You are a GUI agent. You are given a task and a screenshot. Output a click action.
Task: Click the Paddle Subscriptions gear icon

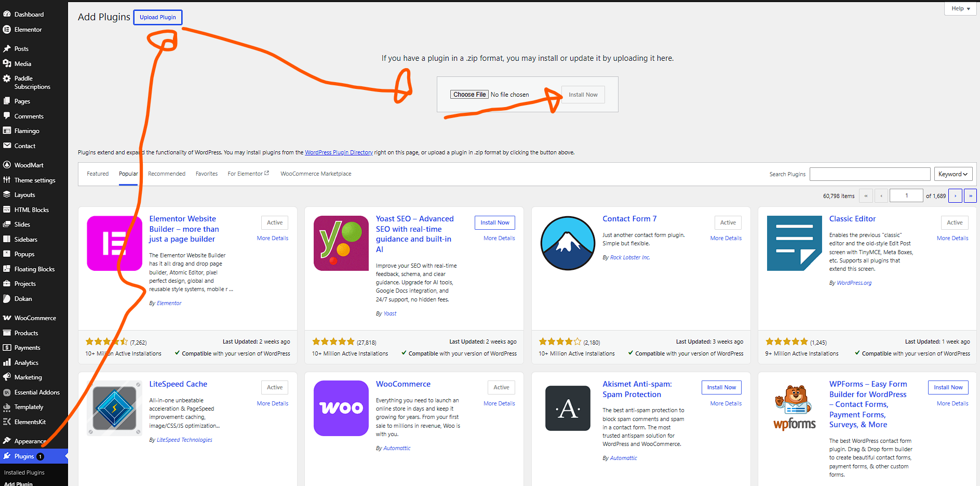coord(7,78)
